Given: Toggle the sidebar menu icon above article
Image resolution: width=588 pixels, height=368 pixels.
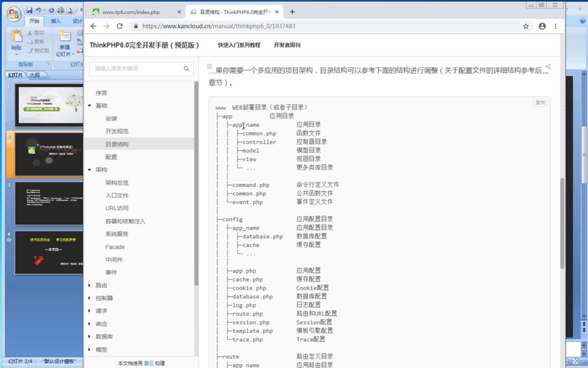Looking at the screenshot, I should point(209,67).
